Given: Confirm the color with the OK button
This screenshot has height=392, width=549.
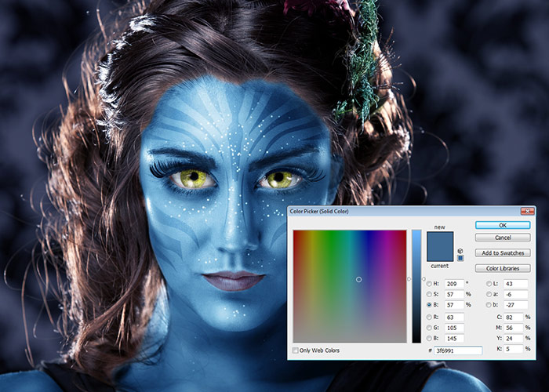Looking at the screenshot, I should tap(503, 225).
